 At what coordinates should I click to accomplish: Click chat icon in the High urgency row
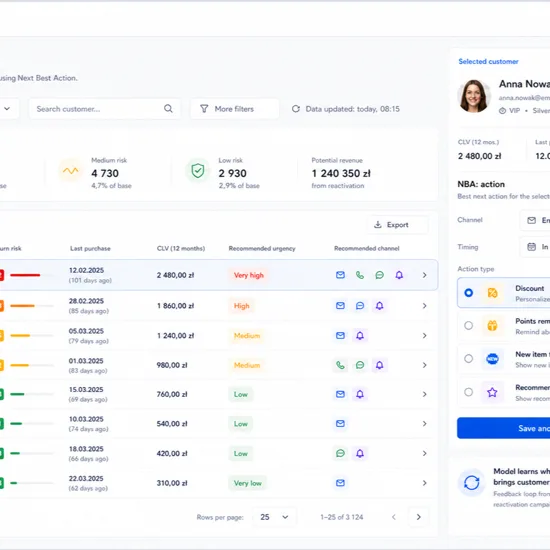point(360,306)
